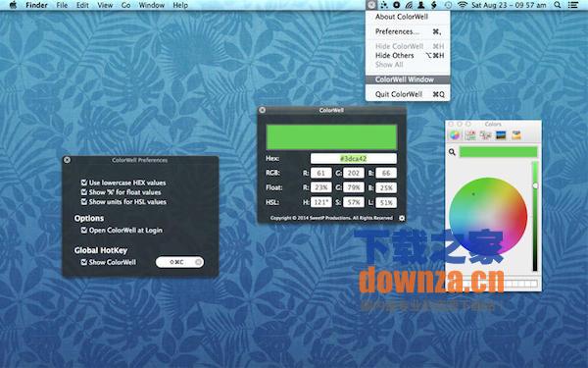Toggle Use lowercase HEX values
The width and height of the screenshot is (588, 368).
tap(84, 183)
